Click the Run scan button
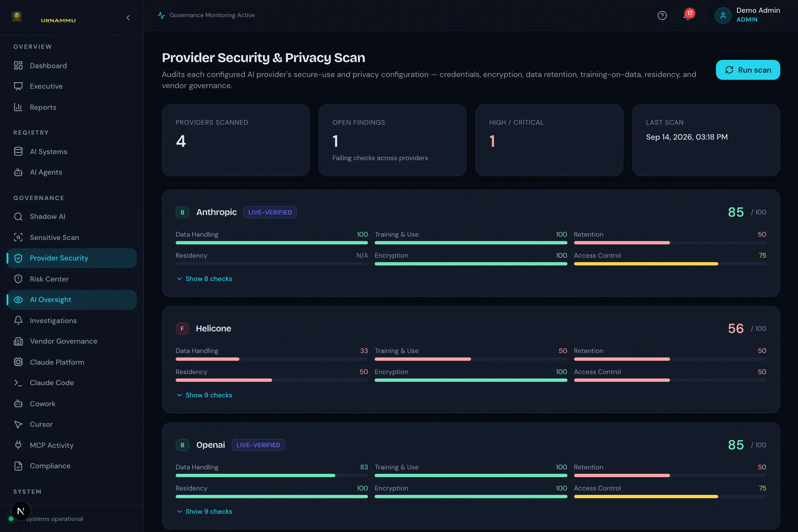This screenshot has width=798, height=532. [748, 70]
